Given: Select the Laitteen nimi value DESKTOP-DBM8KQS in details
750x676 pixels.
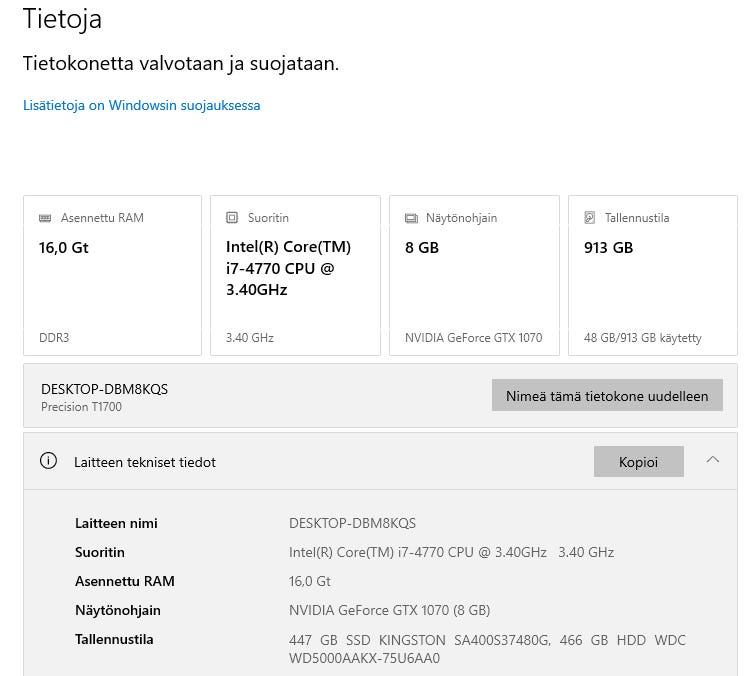Looking at the screenshot, I should coord(352,523).
